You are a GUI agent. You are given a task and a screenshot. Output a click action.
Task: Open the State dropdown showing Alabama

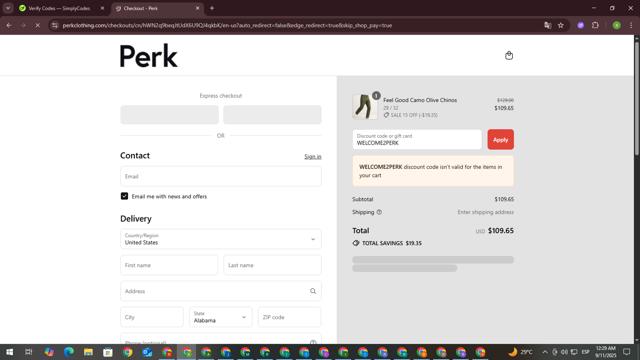221,317
